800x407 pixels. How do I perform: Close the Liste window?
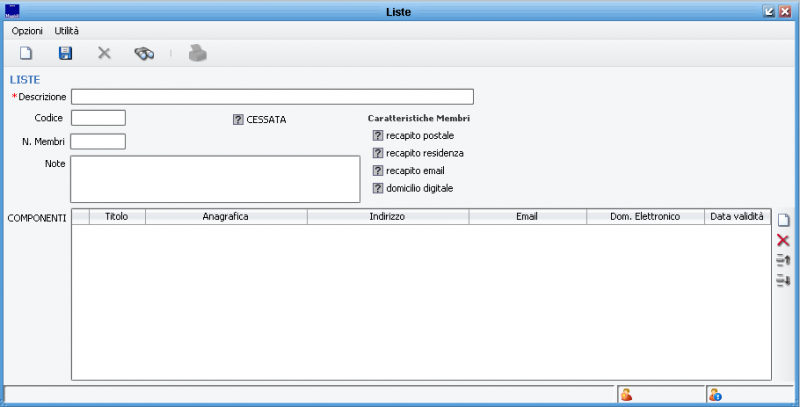coord(785,11)
